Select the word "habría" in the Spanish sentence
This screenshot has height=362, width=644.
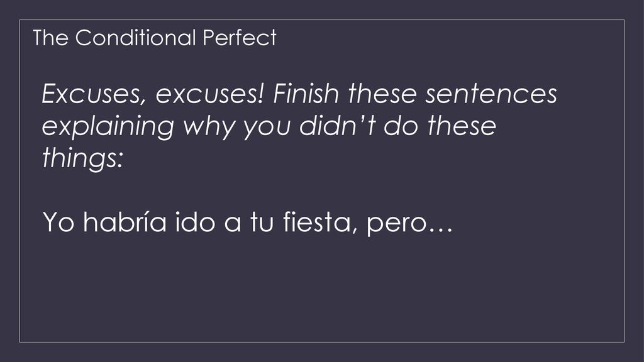tap(125, 222)
